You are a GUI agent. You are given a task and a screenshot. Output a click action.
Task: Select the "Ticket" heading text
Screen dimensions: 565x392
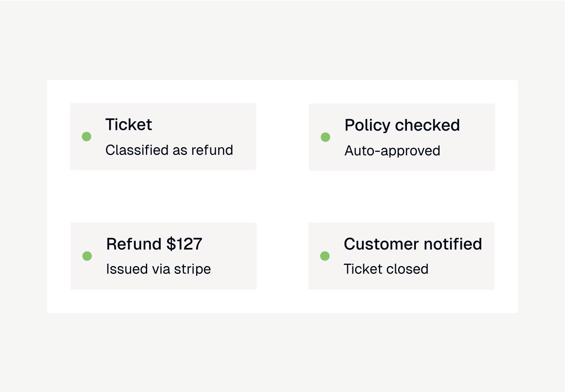click(x=129, y=125)
